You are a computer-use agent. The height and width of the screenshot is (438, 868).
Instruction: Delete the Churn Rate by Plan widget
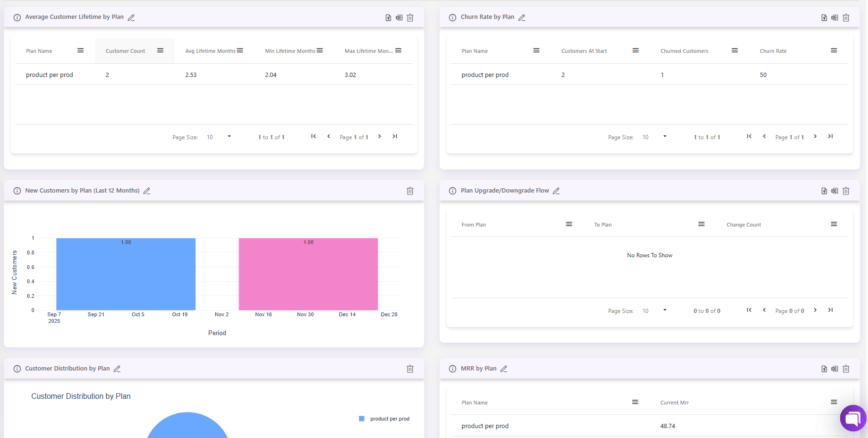846,17
